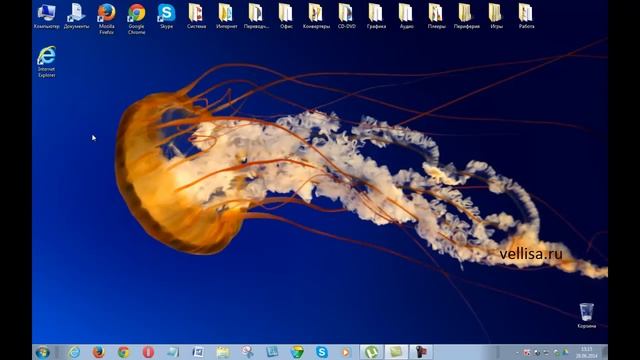This screenshot has width=640, height=360.
Task: Launch Opera from the taskbar
Action: [x=148, y=352]
